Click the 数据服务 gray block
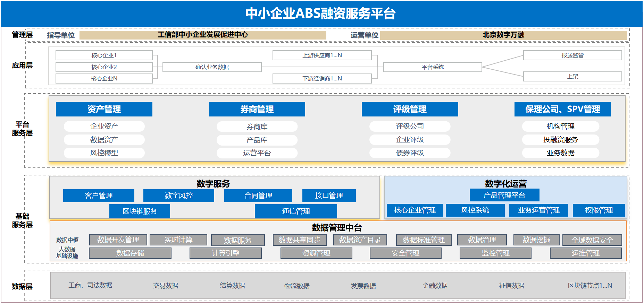 coord(238,240)
